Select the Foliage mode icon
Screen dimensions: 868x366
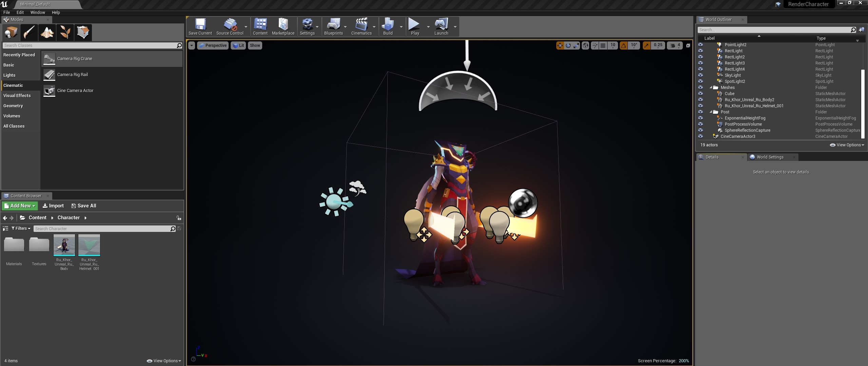(x=65, y=33)
